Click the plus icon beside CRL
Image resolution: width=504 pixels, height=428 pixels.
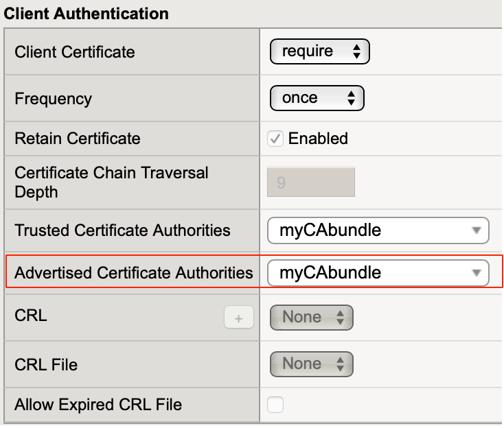pos(239,318)
